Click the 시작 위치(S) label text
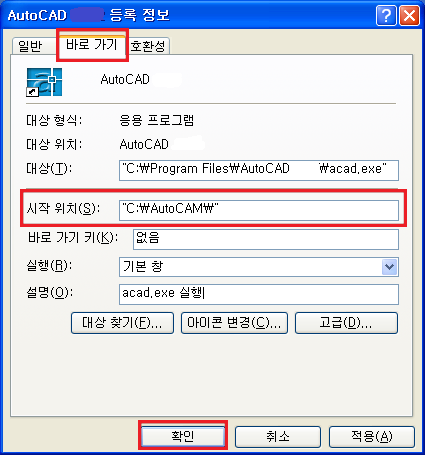 click(63, 209)
